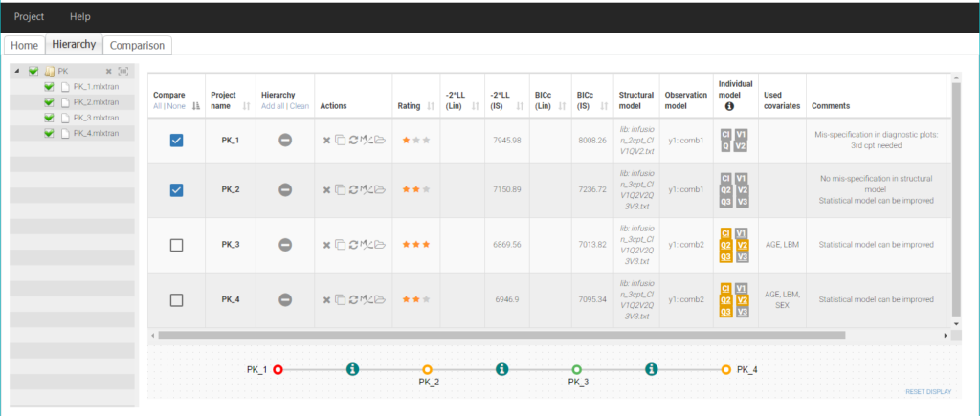Image resolution: width=980 pixels, height=416 pixels.
Task: Open the Project menu
Action: [29, 16]
